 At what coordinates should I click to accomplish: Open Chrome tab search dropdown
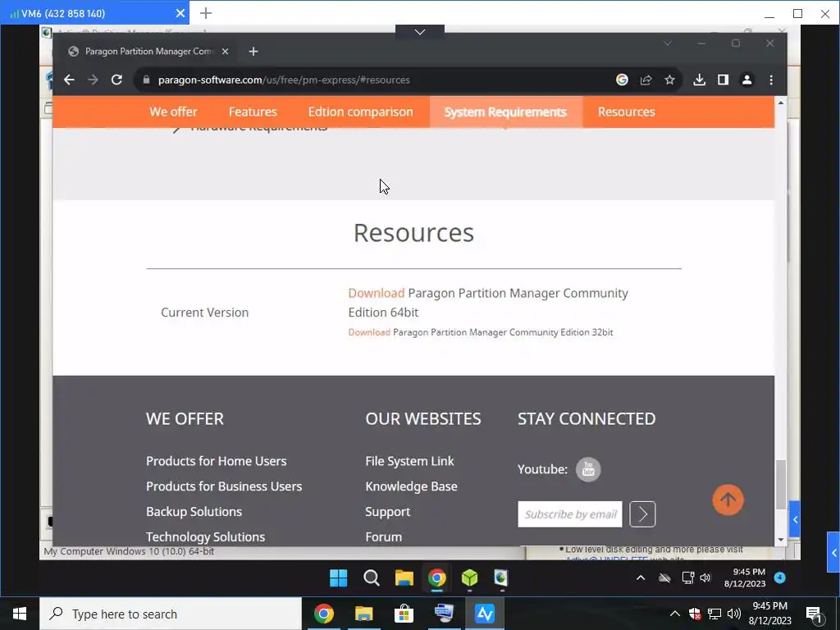tap(668, 43)
